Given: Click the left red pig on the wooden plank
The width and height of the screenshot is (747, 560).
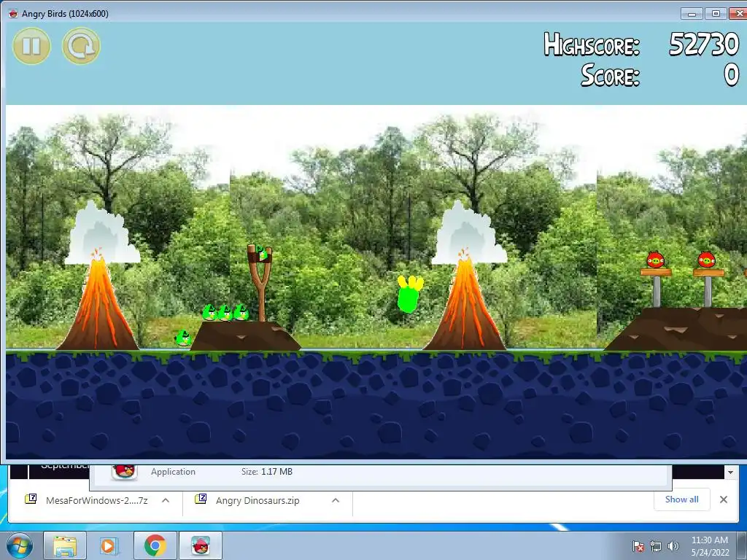Looking at the screenshot, I should tap(656, 260).
